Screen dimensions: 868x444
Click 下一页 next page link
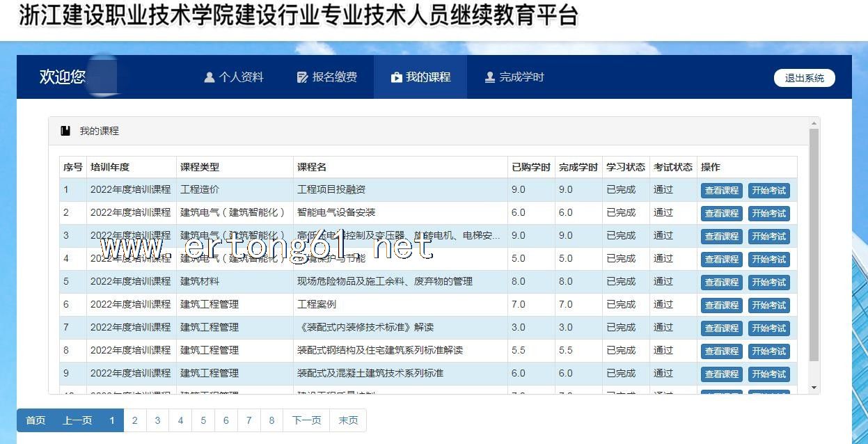point(306,420)
